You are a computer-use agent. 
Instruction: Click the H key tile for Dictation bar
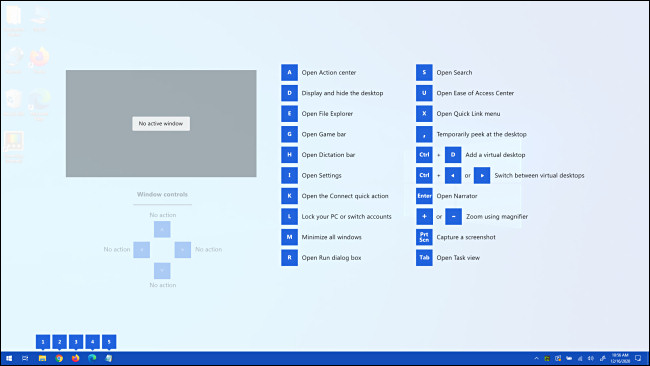[289, 155]
